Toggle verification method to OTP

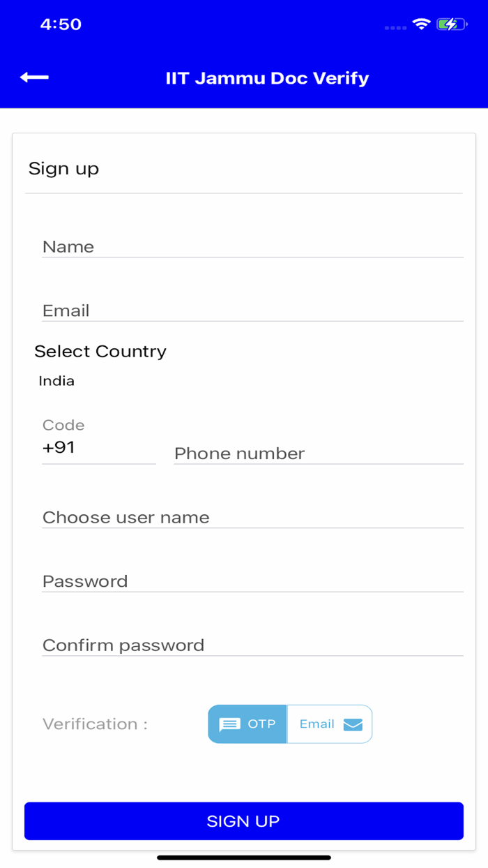pos(246,724)
